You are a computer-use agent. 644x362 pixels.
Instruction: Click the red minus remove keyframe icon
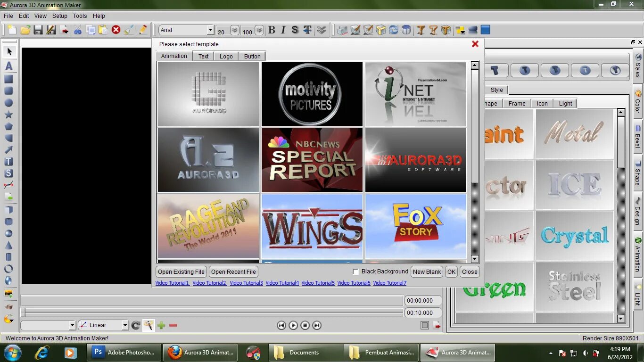[x=173, y=325]
